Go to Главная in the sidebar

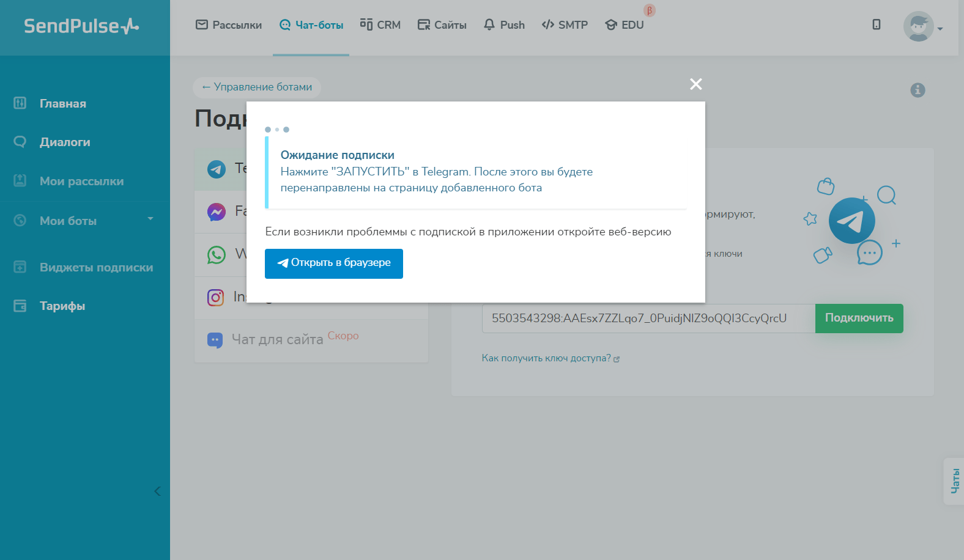click(x=62, y=103)
